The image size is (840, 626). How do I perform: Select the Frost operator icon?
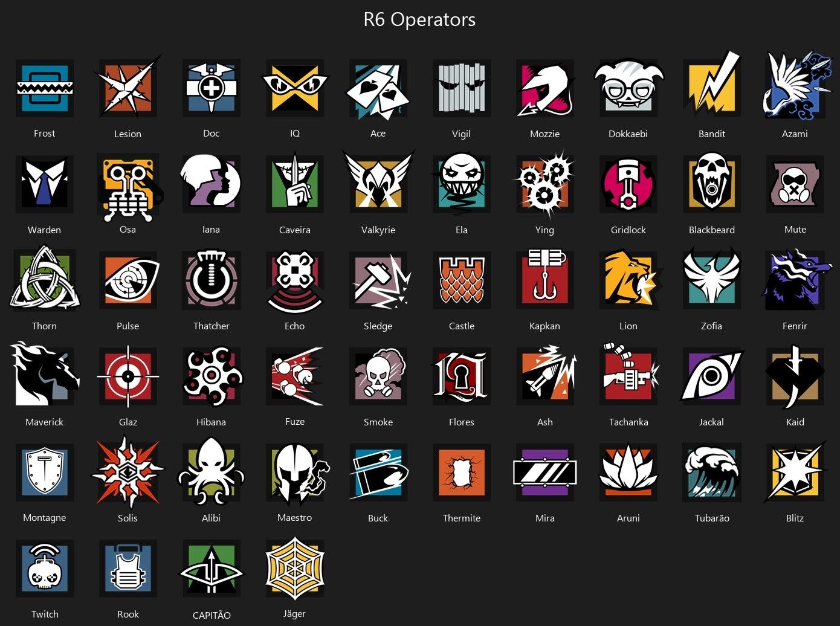[45, 89]
